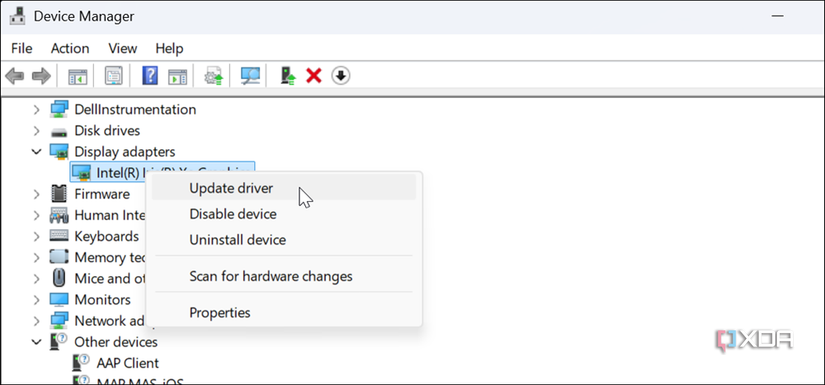Screen dimensions: 825x385
Task: Choose Update driver from context menu
Action: (x=284, y=188)
